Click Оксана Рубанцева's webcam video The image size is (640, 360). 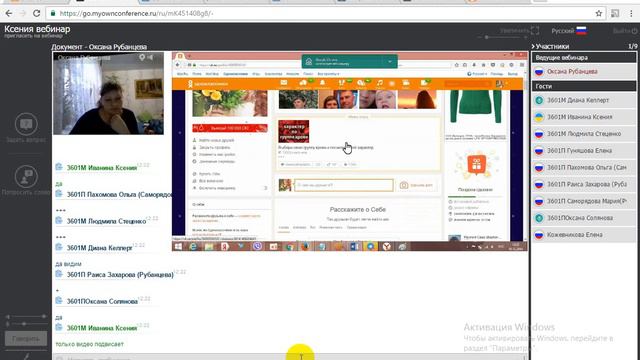click(108, 93)
